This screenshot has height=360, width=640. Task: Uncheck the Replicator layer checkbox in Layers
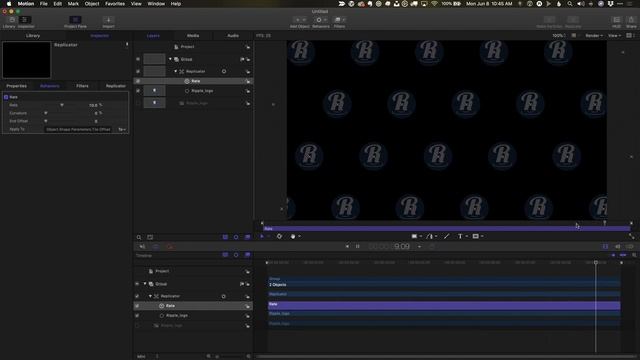(138, 71)
